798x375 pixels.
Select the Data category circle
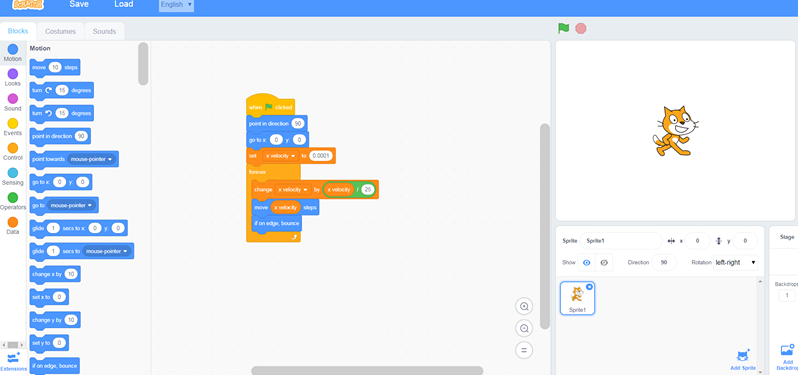coord(13,222)
